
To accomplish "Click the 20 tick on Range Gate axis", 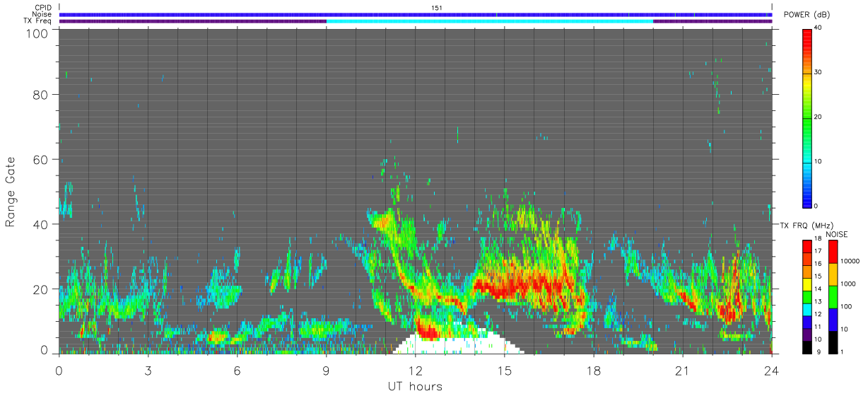I will (x=41, y=289).
